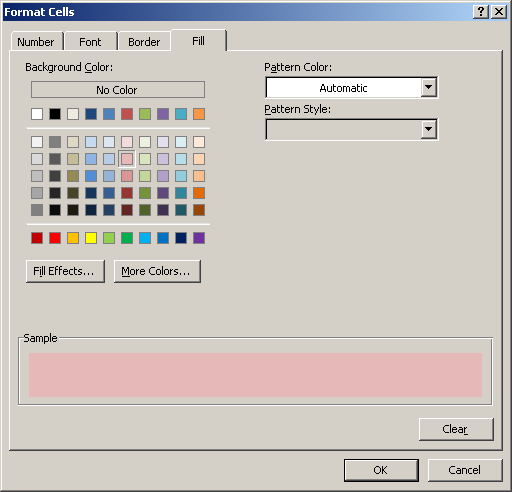Pick the standard amber orange swatch
512x492 pixels.
pos(73,238)
